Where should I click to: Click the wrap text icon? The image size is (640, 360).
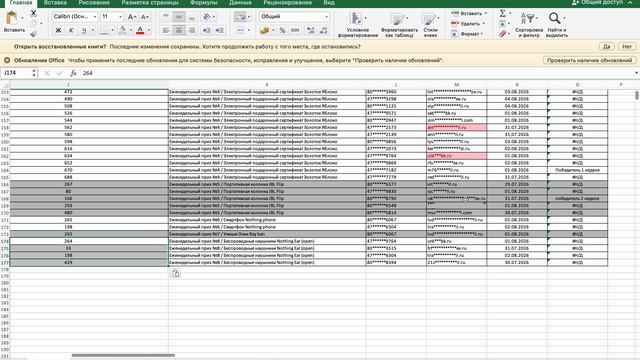coord(240,17)
